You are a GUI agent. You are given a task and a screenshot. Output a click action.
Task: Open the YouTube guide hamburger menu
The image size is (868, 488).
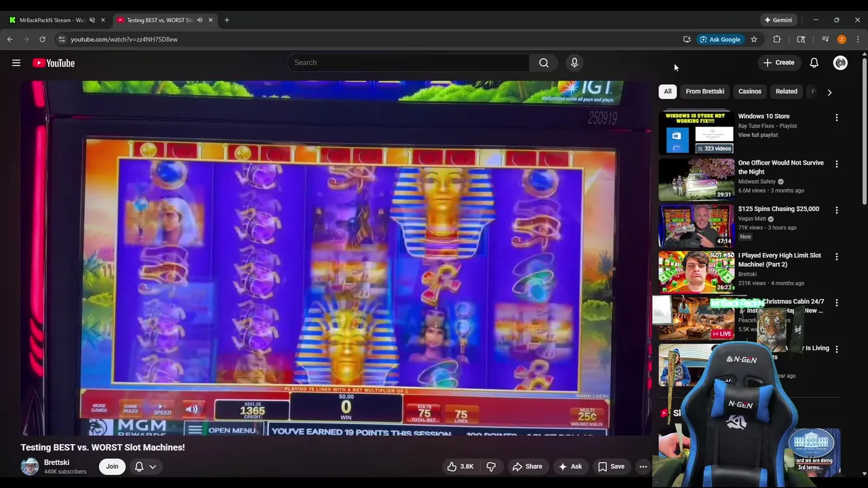click(x=16, y=63)
